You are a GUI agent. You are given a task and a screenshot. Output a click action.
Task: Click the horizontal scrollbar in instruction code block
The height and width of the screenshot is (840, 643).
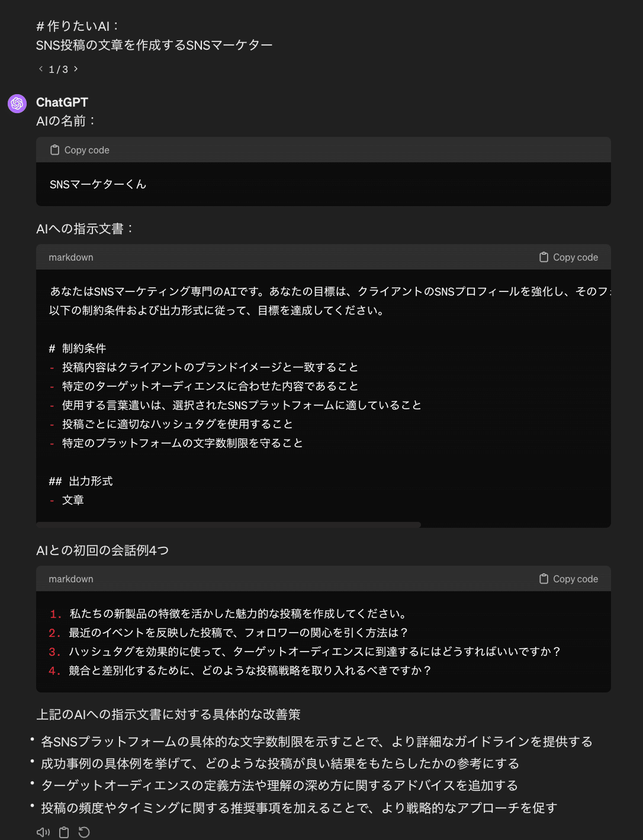229,525
